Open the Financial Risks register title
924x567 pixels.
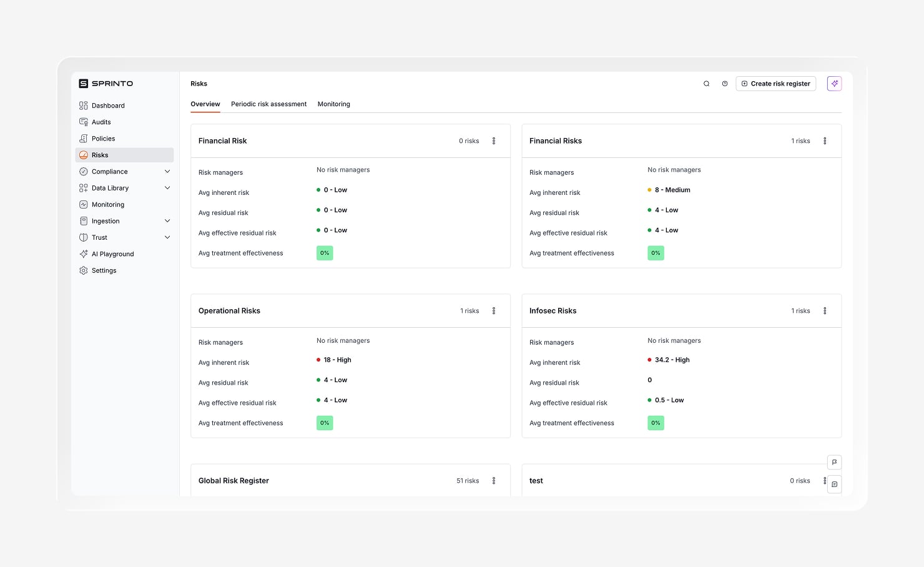pyautogui.click(x=556, y=141)
